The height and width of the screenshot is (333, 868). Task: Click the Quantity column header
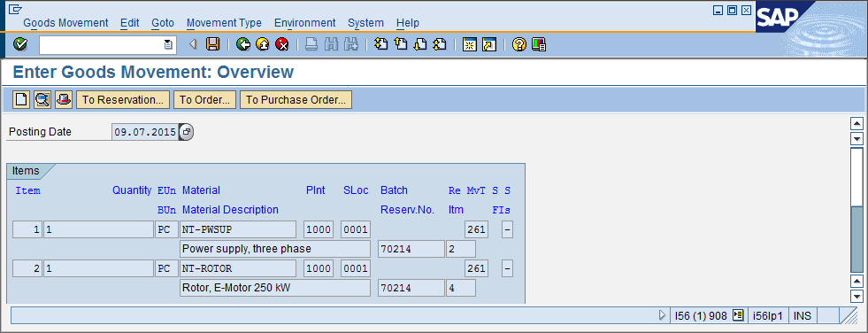132,190
